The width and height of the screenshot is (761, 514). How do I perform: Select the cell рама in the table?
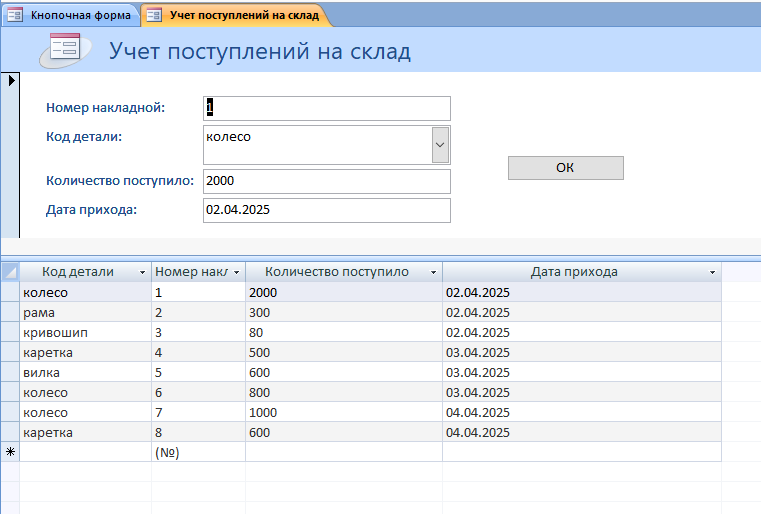[x=85, y=313]
